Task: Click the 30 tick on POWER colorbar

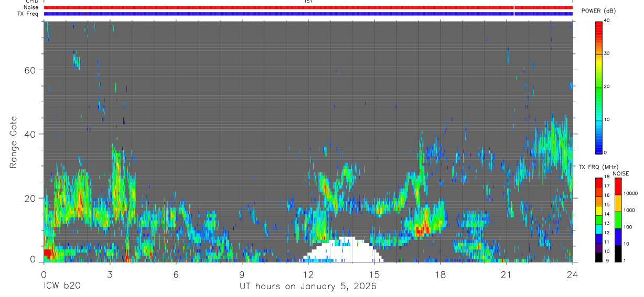Action: (x=607, y=53)
